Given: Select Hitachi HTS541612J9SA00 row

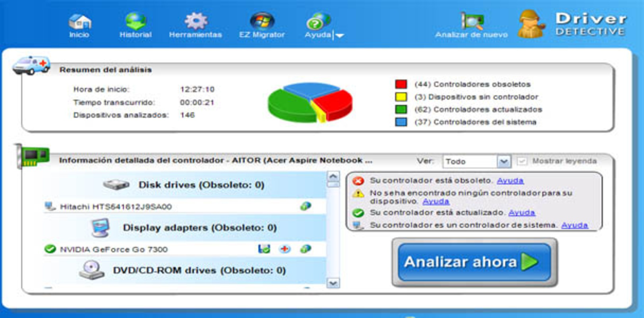Looking at the screenshot, I should click(185, 206).
